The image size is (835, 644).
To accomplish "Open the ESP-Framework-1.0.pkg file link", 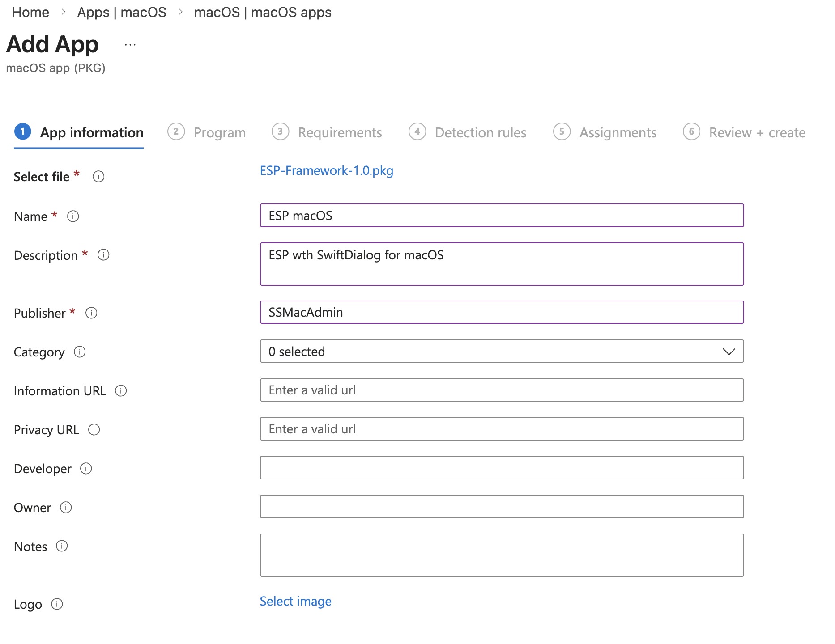I will (x=326, y=171).
